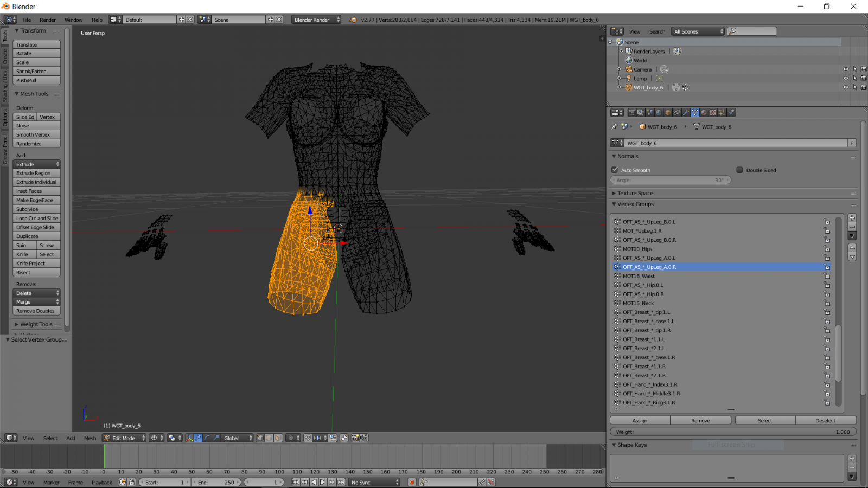Open the Object Data properties tab
Image resolution: width=868 pixels, height=488 pixels.
click(x=694, y=112)
